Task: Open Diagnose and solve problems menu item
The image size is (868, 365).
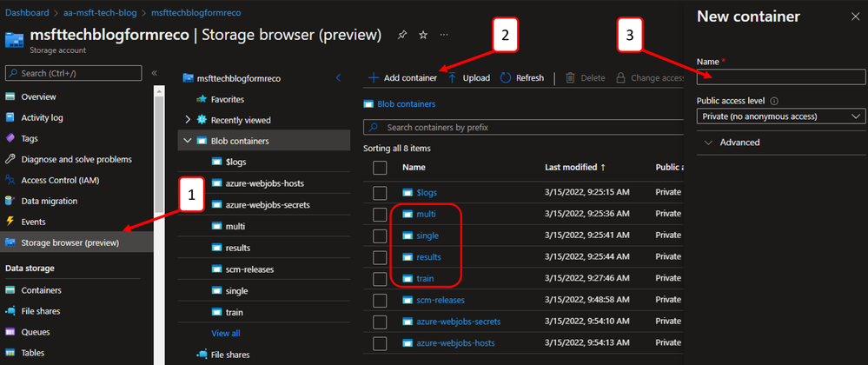Action: pos(76,160)
